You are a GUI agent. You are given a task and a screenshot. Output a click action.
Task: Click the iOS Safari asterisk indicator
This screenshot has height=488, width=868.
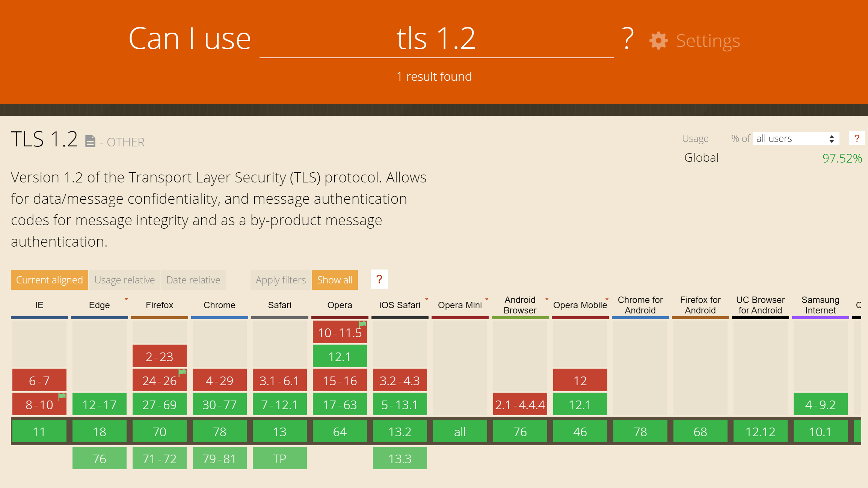coord(426,300)
